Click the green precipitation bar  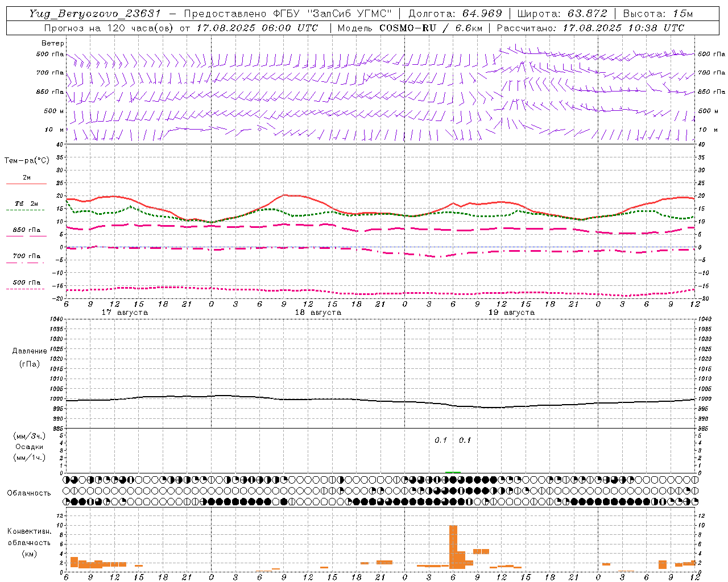coord(453,472)
